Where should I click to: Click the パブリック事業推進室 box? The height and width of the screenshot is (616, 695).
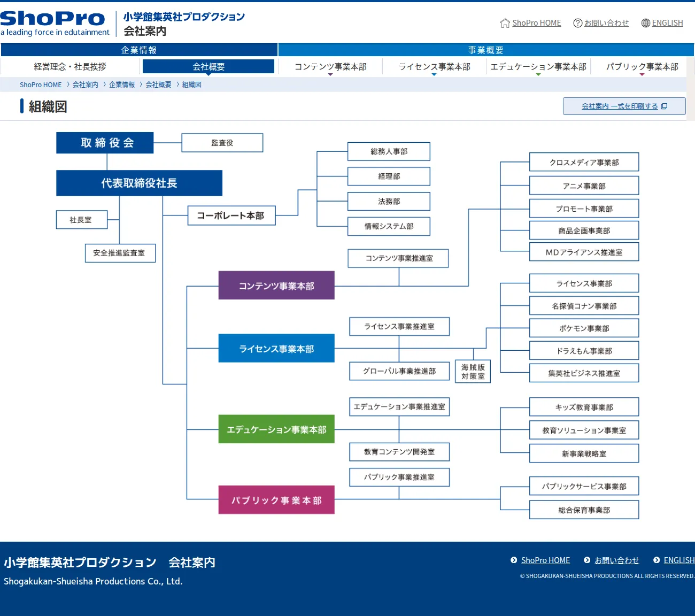click(x=399, y=477)
